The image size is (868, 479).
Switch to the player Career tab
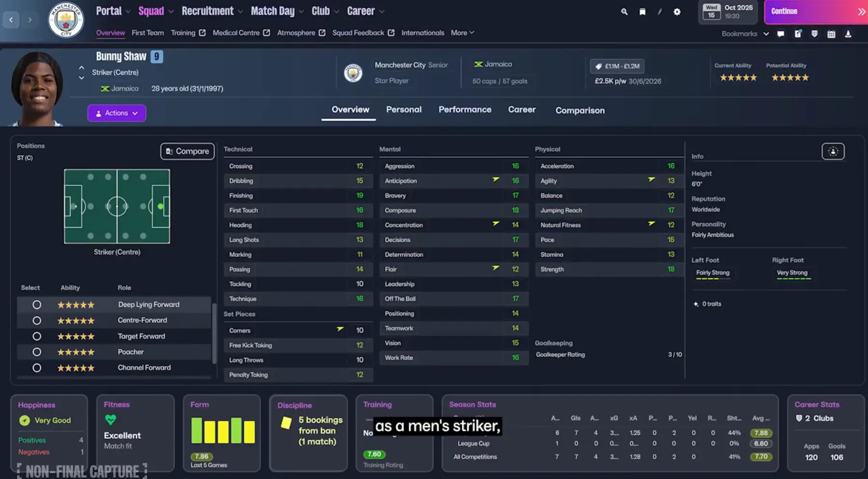(x=522, y=109)
